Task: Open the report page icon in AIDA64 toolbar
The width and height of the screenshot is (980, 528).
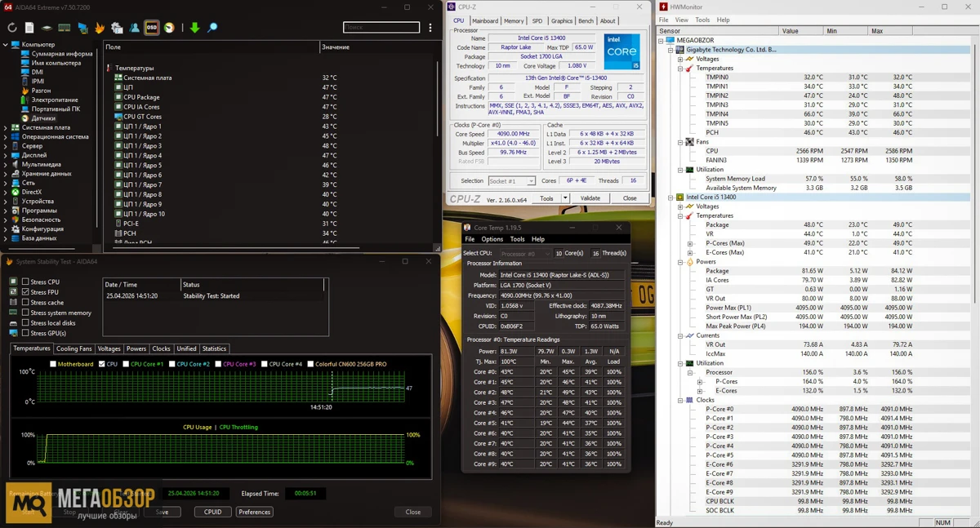Action: point(29,28)
